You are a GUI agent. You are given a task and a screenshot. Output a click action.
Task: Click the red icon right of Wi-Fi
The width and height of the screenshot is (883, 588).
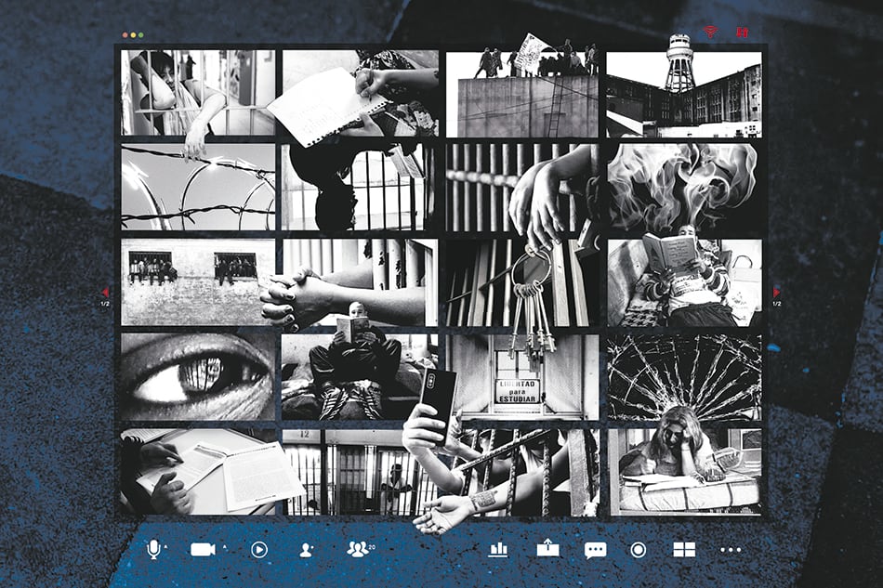pos(742,33)
